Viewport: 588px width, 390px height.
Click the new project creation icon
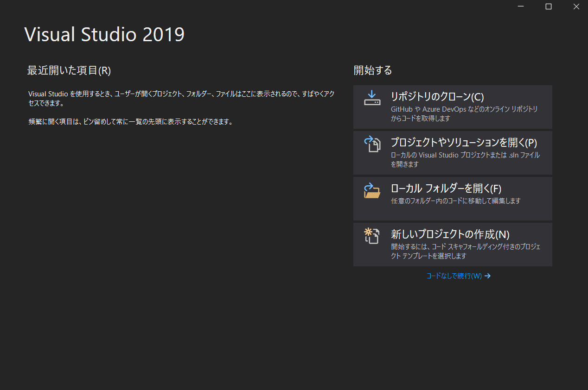click(x=372, y=236)
